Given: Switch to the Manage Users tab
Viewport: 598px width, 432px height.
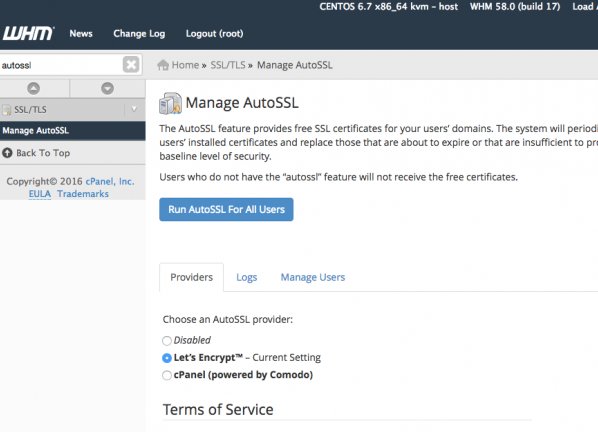Looking at the screenshot, I should pyautogui.click(x=313, y=277).
